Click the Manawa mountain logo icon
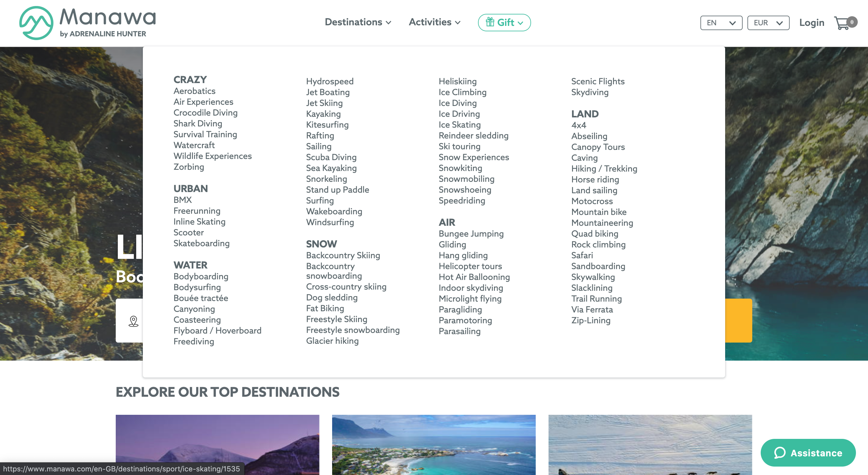Screen dimensions: 868x475 (x=36, y=23)
